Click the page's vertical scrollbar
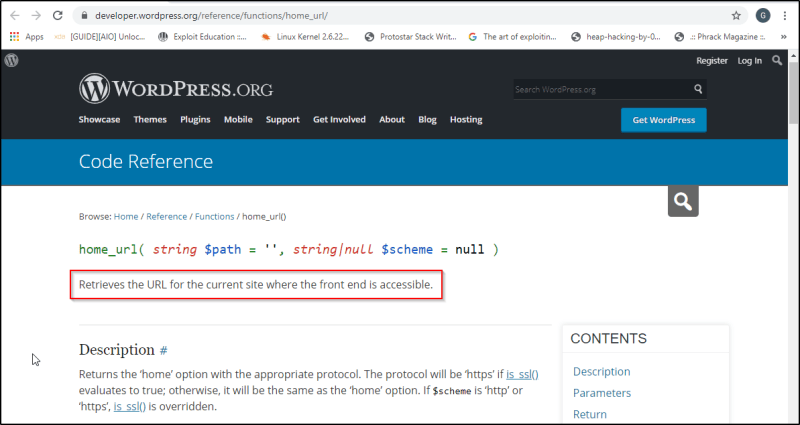Viewport: 800px width, 425px height. [x=793, y=237]
